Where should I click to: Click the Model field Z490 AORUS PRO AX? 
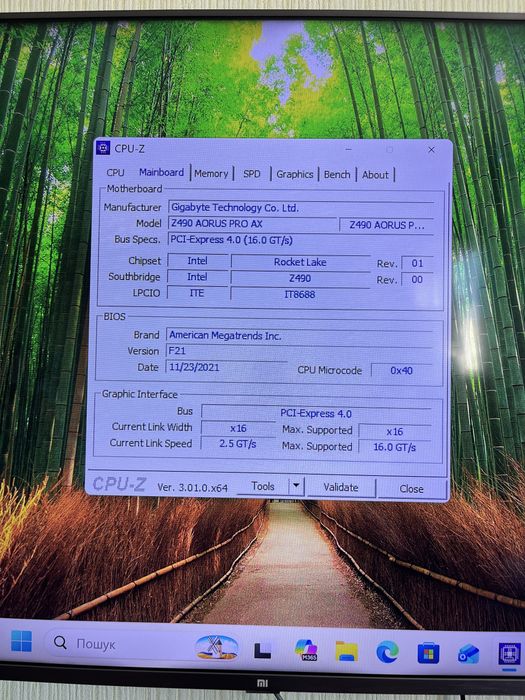point(252,224)
